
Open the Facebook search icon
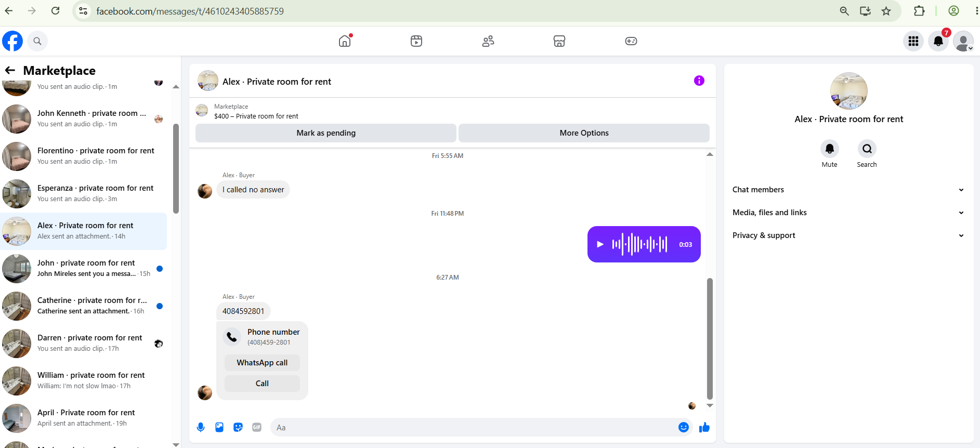click(37, 41)
